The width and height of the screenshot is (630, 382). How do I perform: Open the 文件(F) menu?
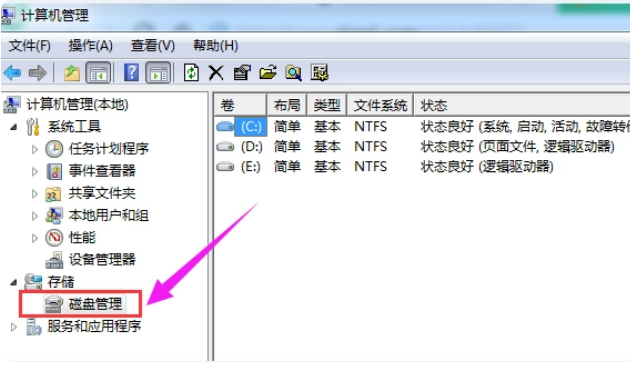30,45
